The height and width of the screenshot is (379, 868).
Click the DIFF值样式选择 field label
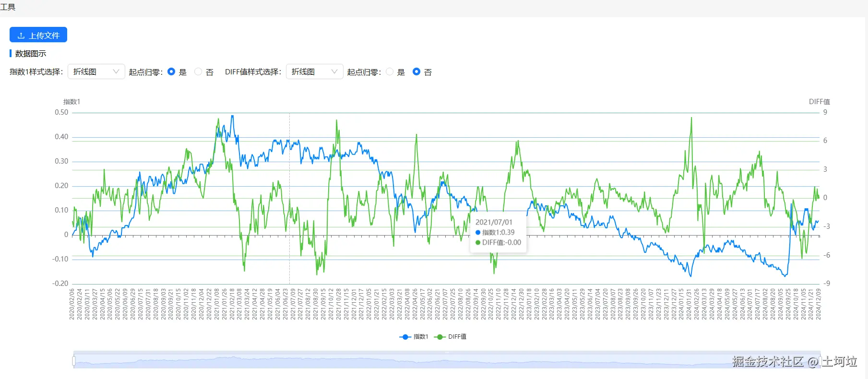(253, 71)
